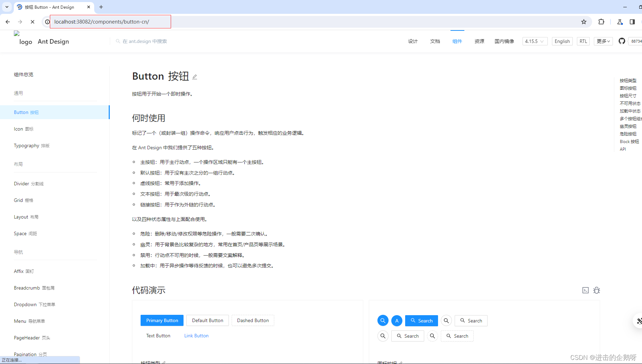Open the Chrome Labs flask icon
This screenshot has height=364, width=642.
[620, 22]
